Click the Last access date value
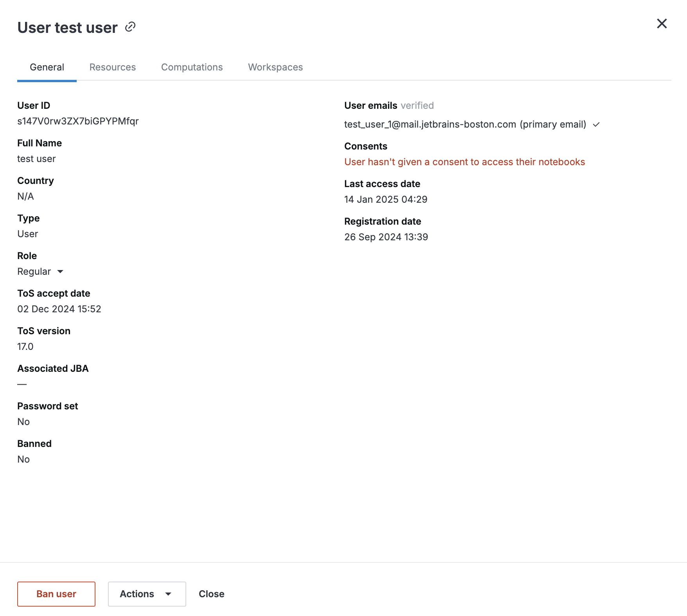The width and height of the screenshot is (687, 616). pos(386,200)
